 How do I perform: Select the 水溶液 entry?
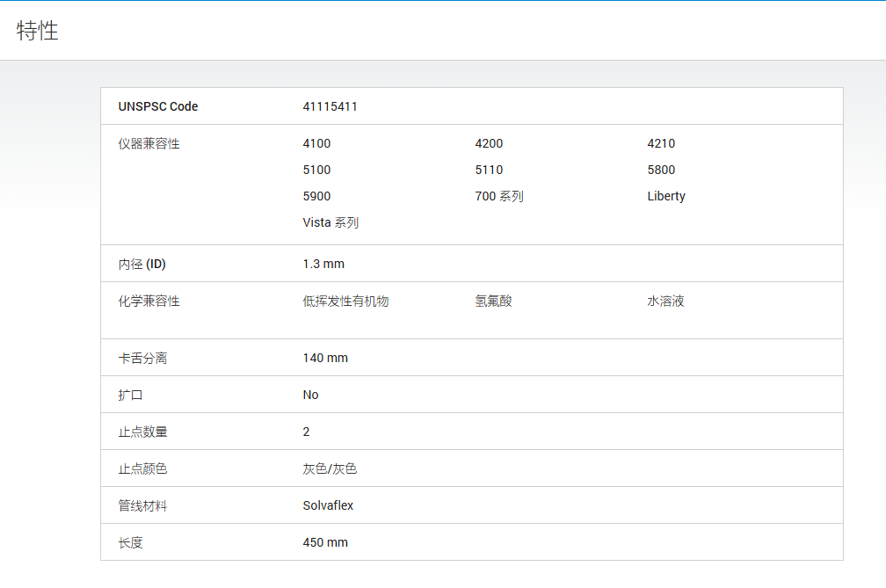(665, 301)
